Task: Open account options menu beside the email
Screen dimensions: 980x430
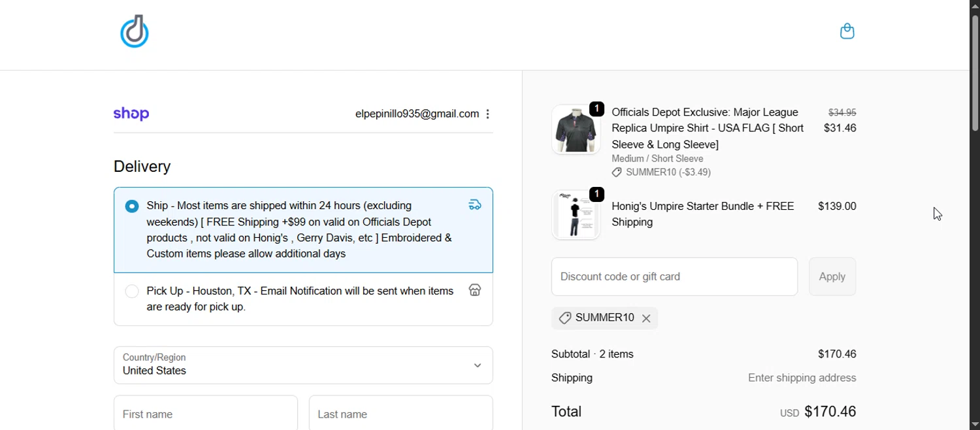Action: tap(487, 114)
